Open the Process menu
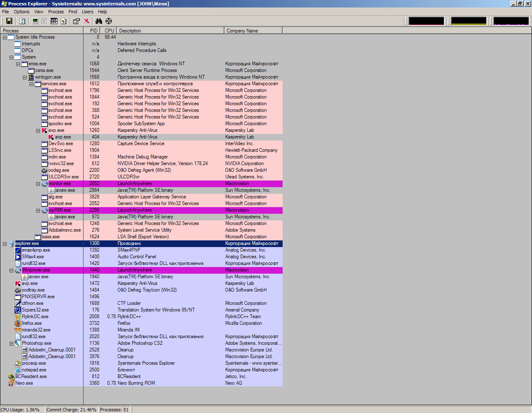This screenshot has width=532, height=413. coord(56,12)
